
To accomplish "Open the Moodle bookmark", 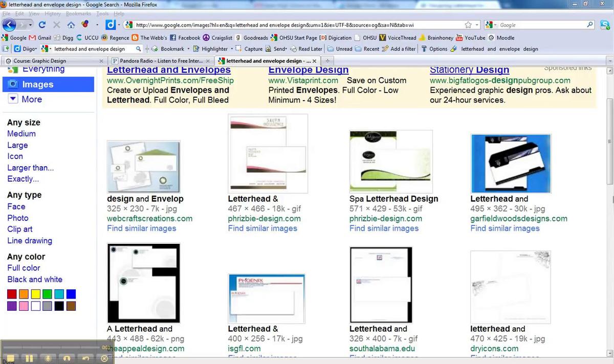I will click(x=501, y=38).
